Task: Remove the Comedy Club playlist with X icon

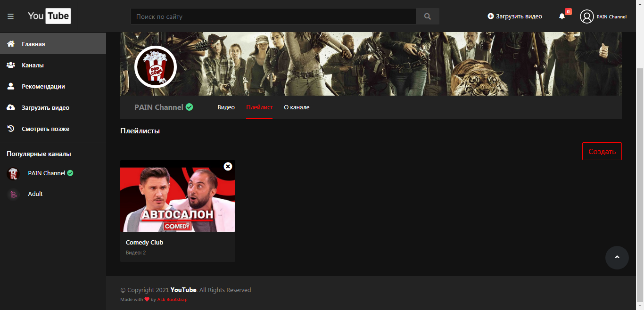Action: pos(228,166)
